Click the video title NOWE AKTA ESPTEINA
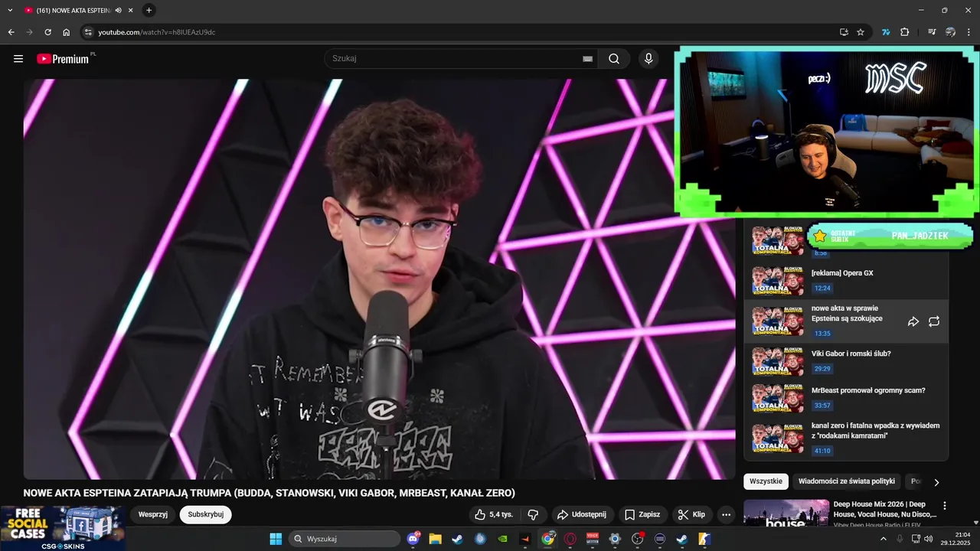 269,493
